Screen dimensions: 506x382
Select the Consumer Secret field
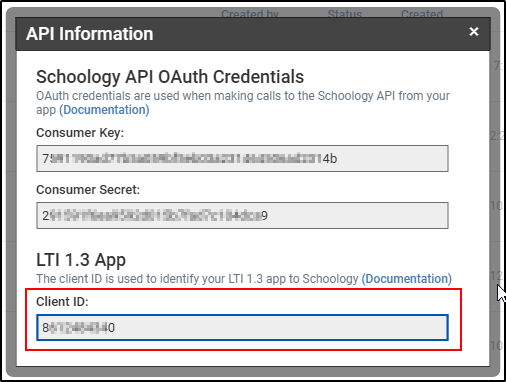242,216
